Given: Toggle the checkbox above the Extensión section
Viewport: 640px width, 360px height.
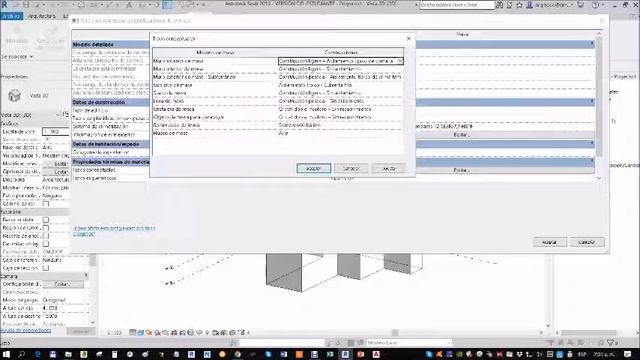Looking at the screenshot, I should coord(46,204).
